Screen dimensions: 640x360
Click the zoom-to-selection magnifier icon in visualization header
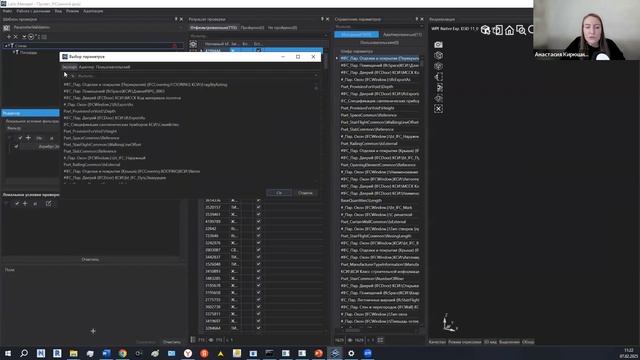[x=521, y=30]
